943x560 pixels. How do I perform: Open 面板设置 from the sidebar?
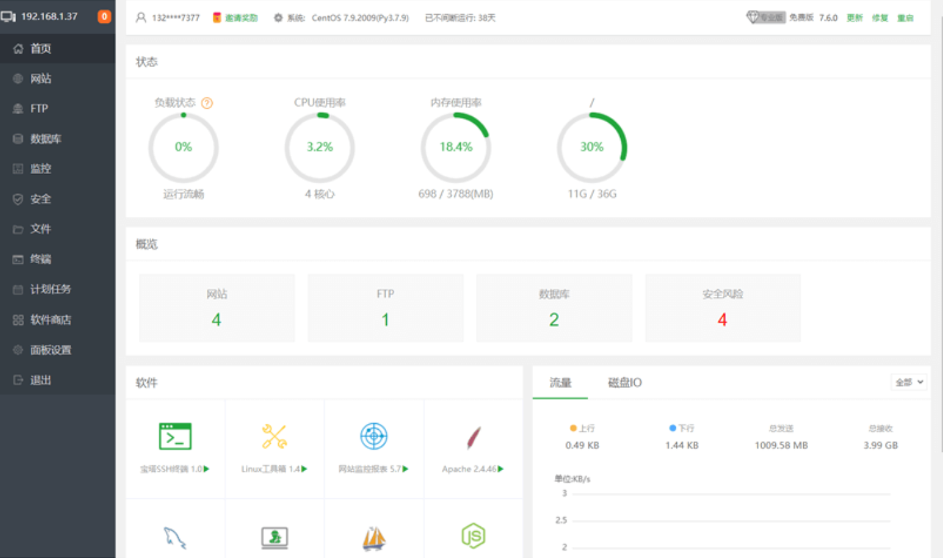tap(50, 350)
